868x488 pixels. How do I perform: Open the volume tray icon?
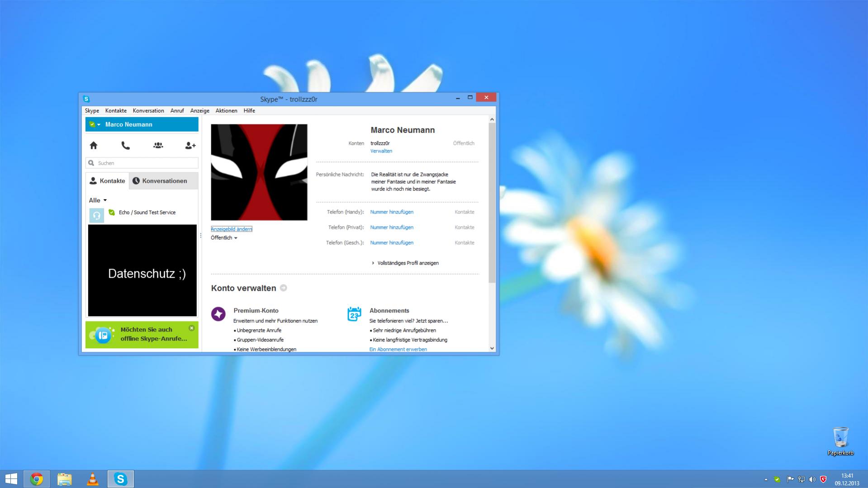[812, 479]
